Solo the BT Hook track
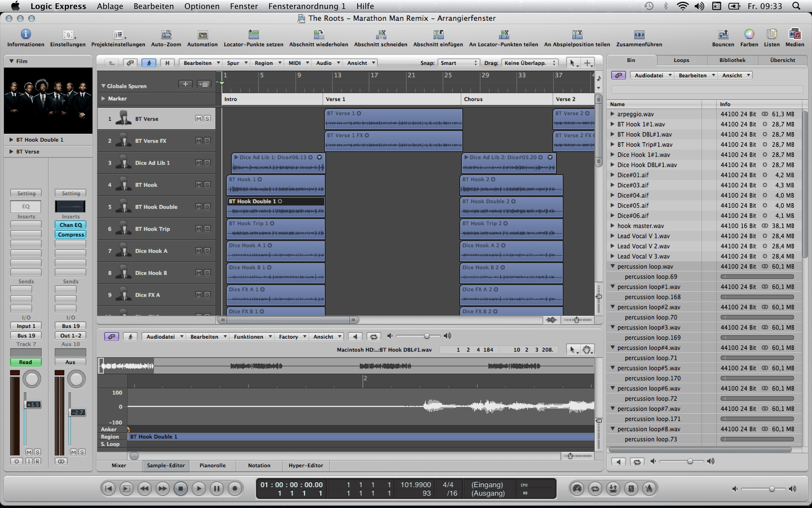The width and height of the screenshot is (812, 508). tap(207, 185)
